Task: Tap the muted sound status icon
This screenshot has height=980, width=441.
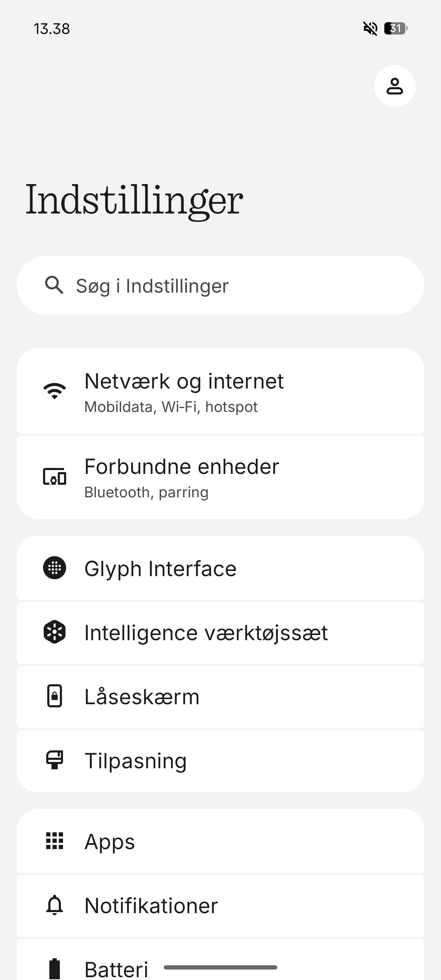Action: click(370, 28)
